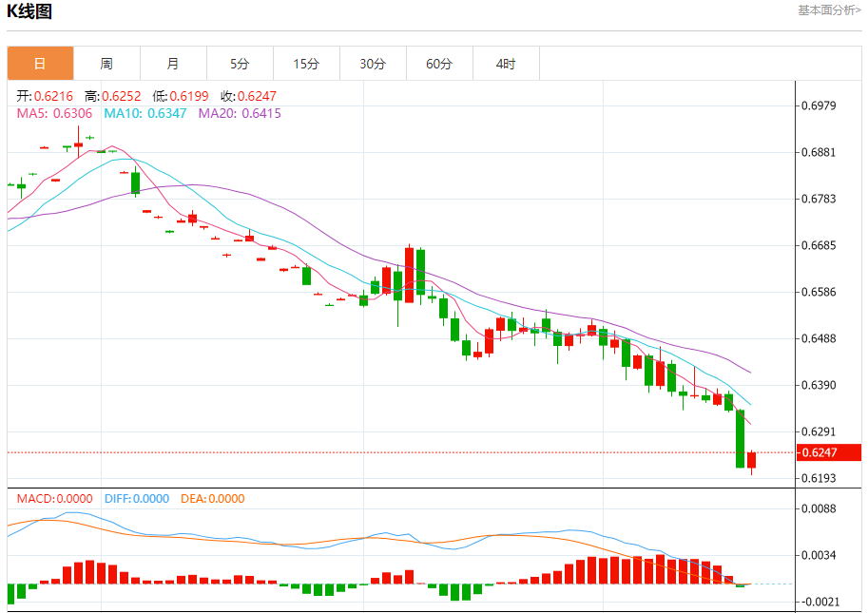The width and height of the screenshot is (868, 613).
Task: Switch to the 周 weekly tab
Action: click(x=106, y=64)
